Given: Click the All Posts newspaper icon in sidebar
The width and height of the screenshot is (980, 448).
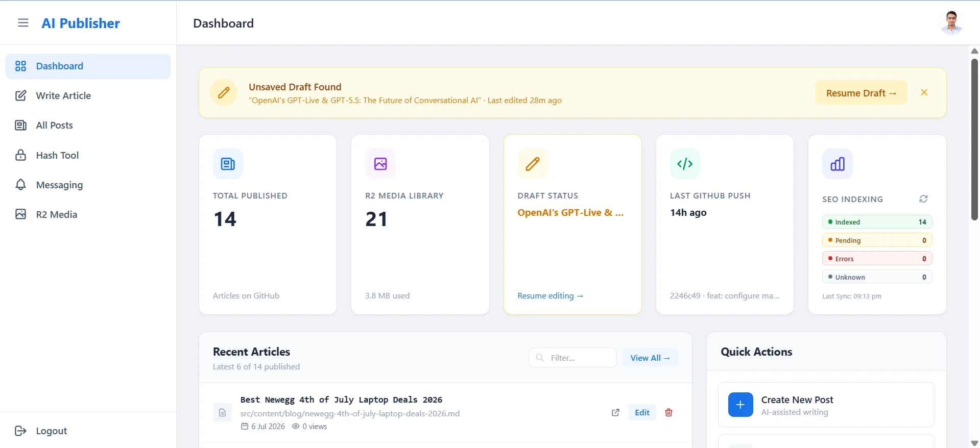Looking at the screenshot, I should [x=20, y=126].
